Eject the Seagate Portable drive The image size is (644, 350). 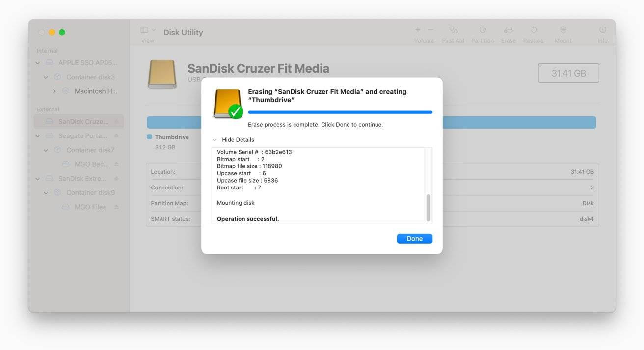(117, 135)
